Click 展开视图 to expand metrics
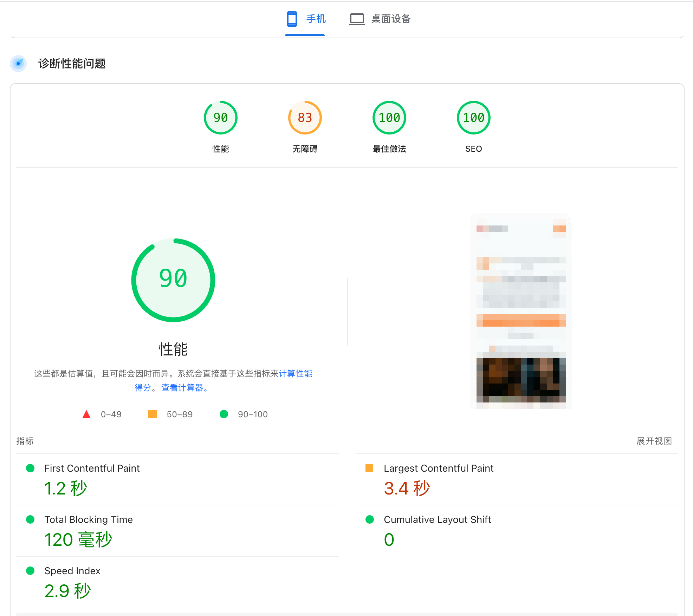This screenshot has height=616, width=693. (654, 441)
